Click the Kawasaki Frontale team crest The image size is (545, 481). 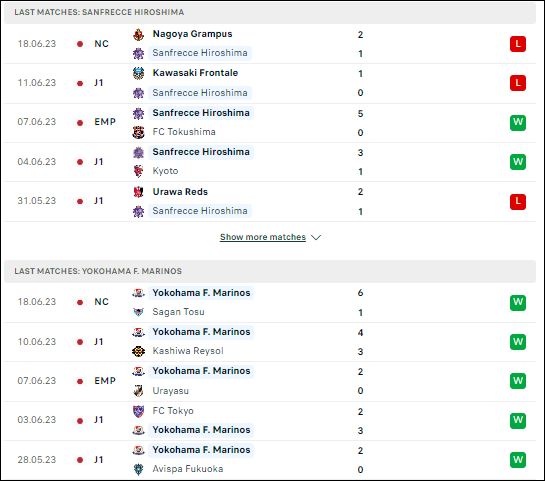point(138,73)
